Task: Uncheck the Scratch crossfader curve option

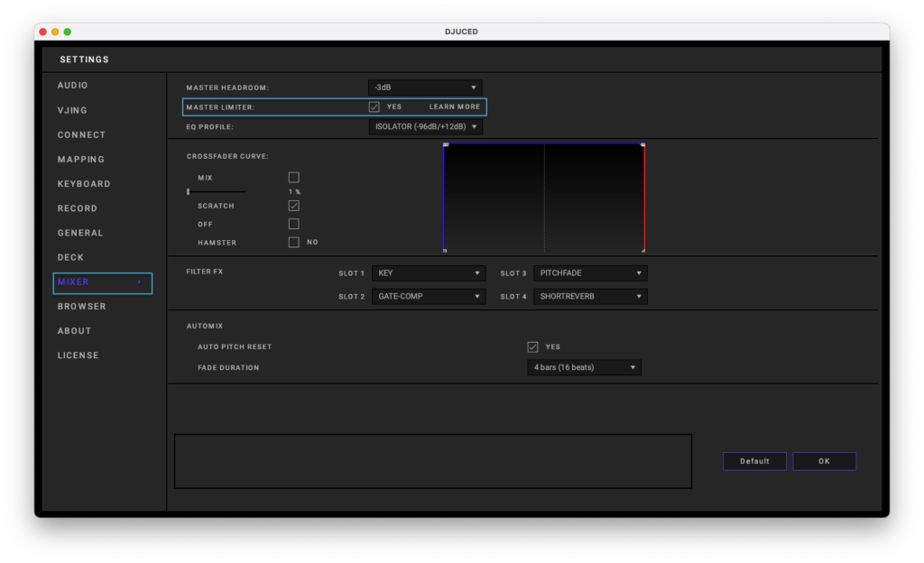Action: pyautogui.click(x=293, y=206)
